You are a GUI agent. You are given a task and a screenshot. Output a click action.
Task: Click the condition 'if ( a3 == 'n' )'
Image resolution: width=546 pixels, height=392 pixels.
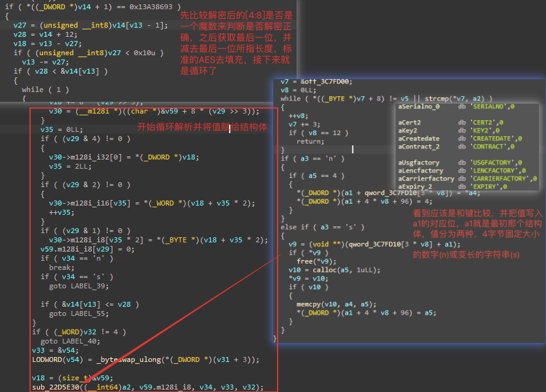point(312,159)
